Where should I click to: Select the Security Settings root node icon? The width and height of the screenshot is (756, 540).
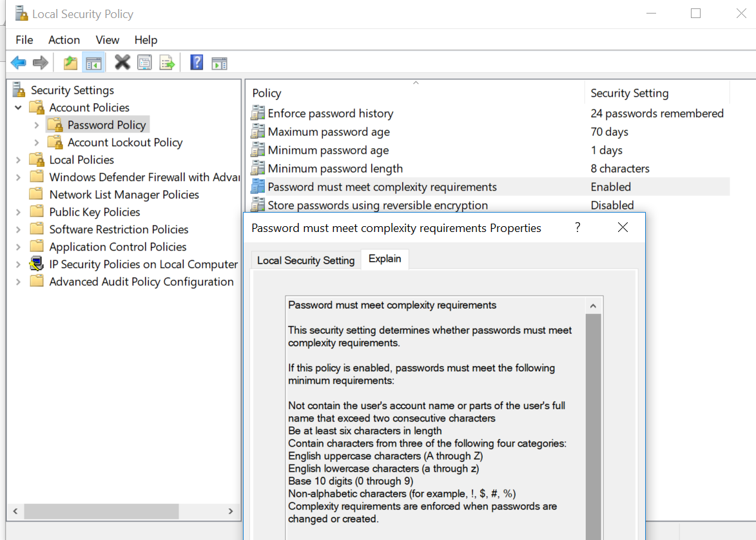pos(19,90)
